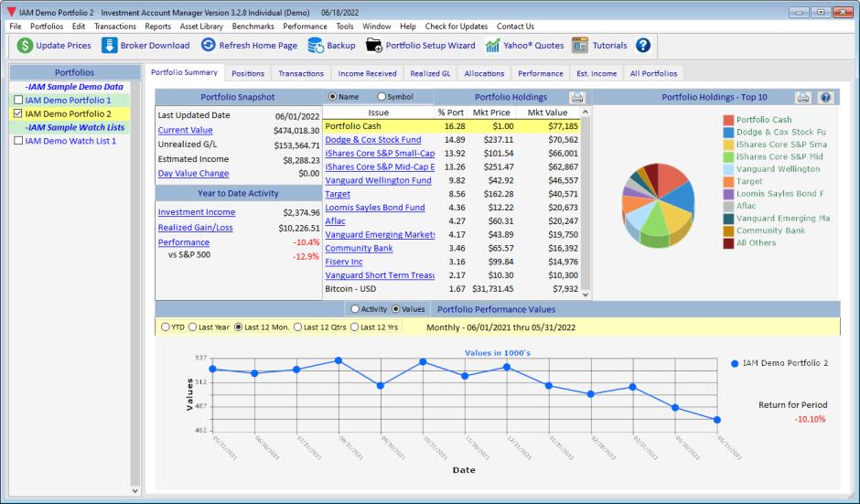Image resolution: width=860 pixels, height=504 pixels.
Task: Select the Values radio button
Action: point(395,309)
